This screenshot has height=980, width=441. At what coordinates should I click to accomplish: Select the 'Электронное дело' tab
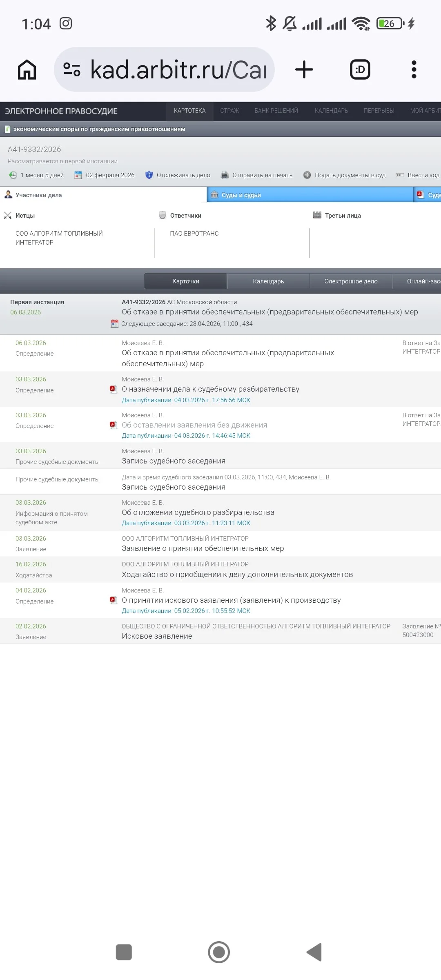(351, 281)
